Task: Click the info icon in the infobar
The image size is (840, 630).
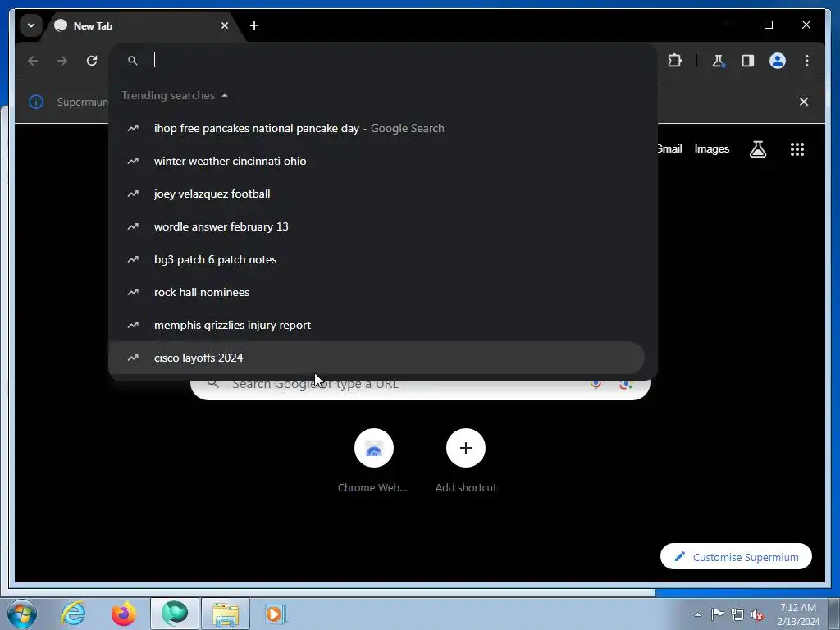Action: click(x=36, y=102)
